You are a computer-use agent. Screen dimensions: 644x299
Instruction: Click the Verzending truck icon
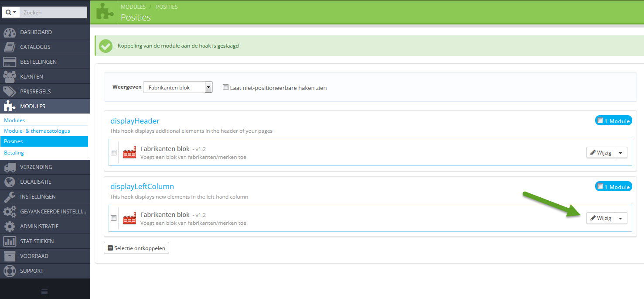[x=10, y=167]
